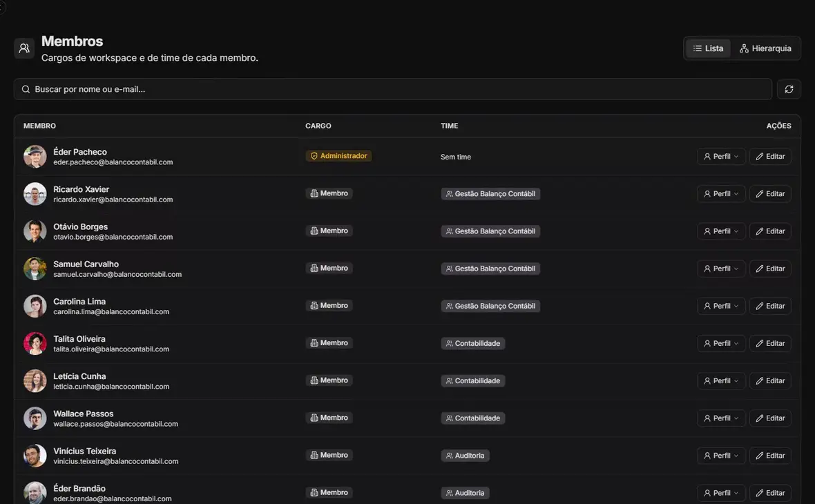
Task: Edit member Wallace Passos
Action: point(770,418)
